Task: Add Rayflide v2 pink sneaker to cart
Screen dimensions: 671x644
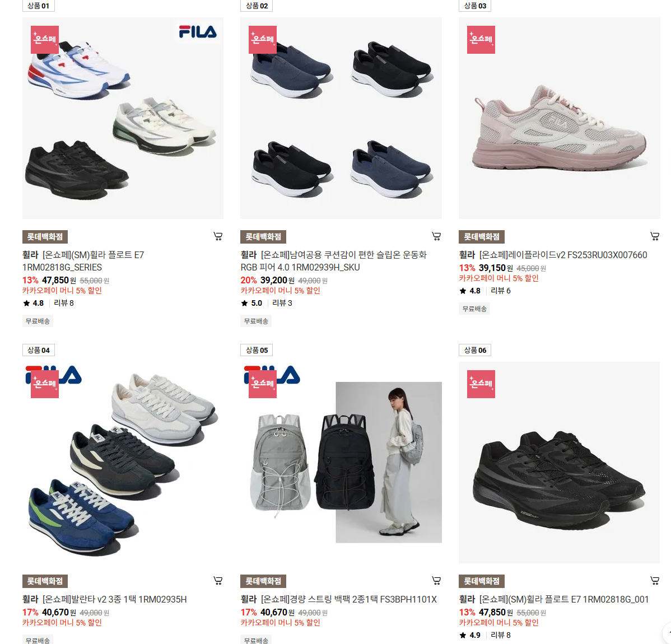Action: [655, 236]
